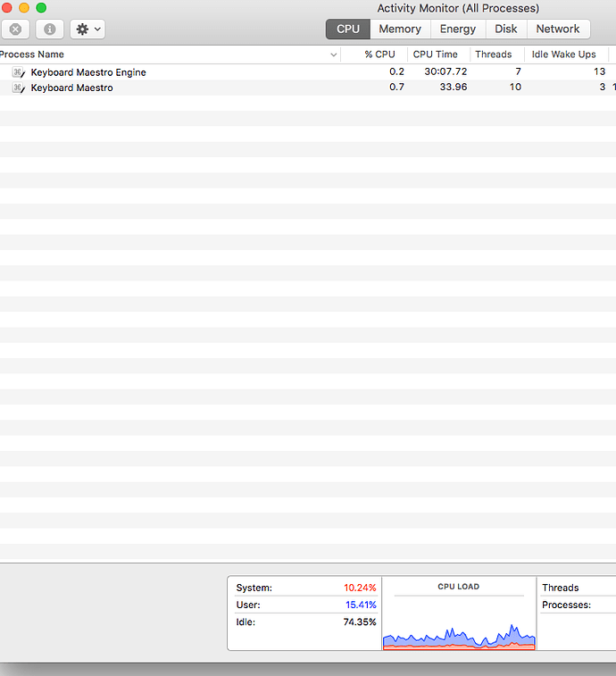Screen dimensions: 616x676
Task: Click the yellow minimize window button
Action: click(x=24, y=7)
